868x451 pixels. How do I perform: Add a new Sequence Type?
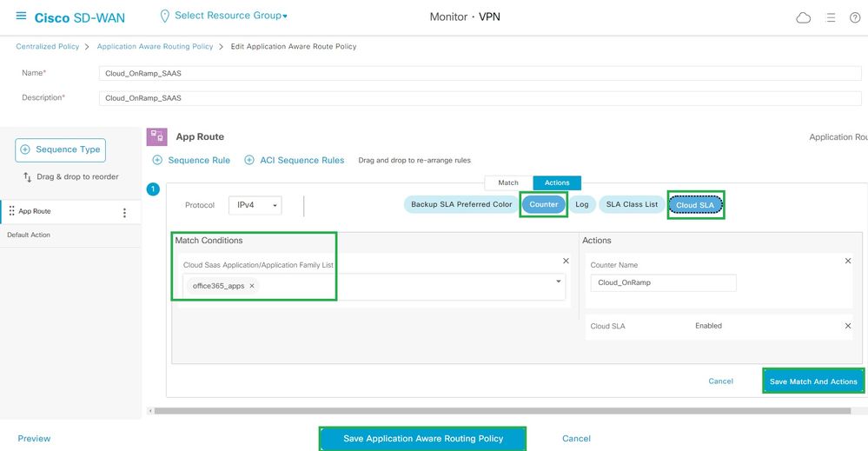(60, 150)
